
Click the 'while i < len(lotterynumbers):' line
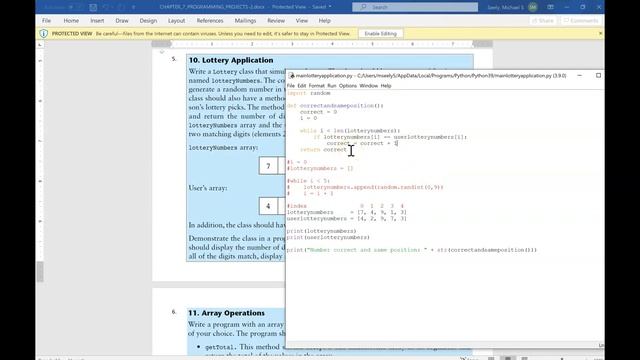(x=350, y=131)
